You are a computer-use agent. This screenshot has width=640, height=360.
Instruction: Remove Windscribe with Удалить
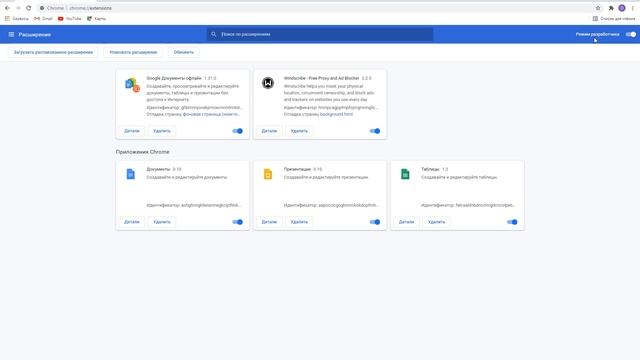pyautogui.click(x=299, y=131)
